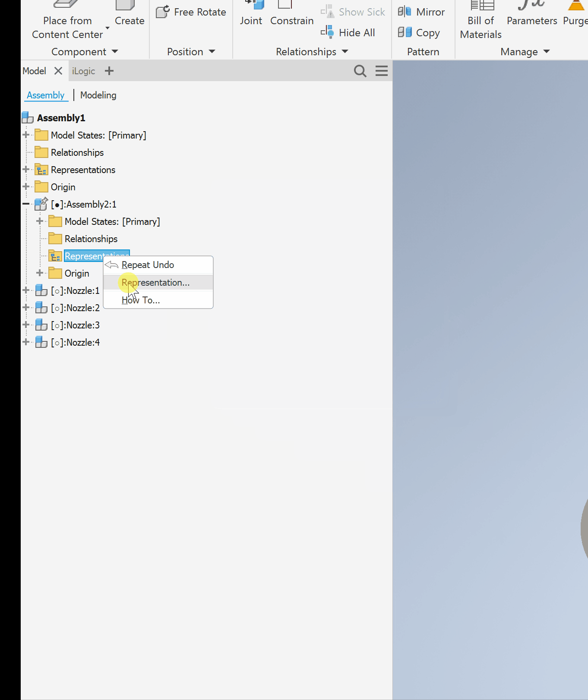Click the Joint button
The height and width of the screenshot is (700, 588).
coord(251,14)
